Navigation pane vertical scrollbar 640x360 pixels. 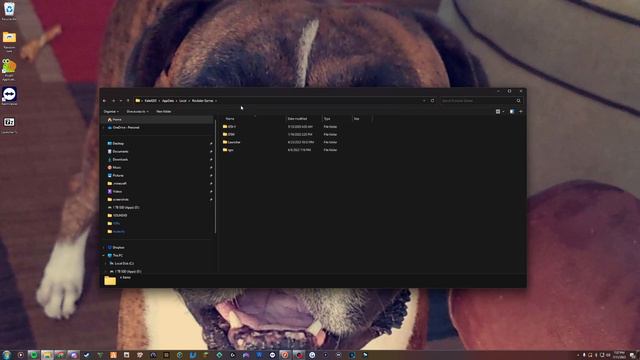point(215,176)
